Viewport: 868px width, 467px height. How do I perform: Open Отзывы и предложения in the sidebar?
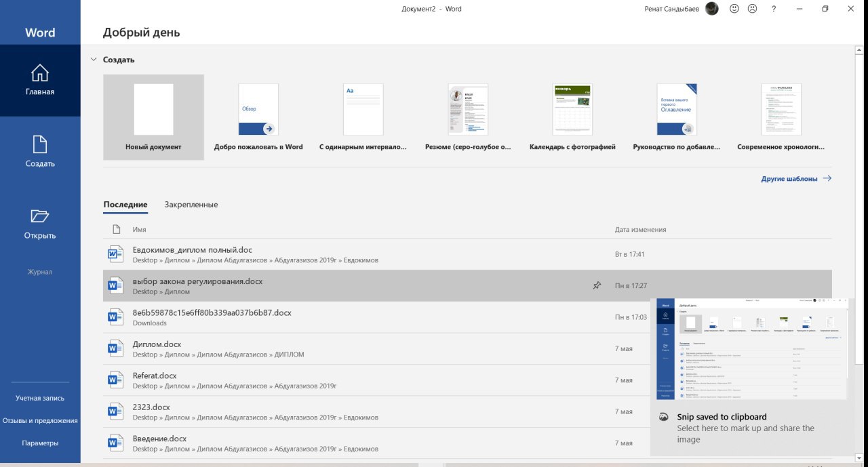click(x=40, y=420)
